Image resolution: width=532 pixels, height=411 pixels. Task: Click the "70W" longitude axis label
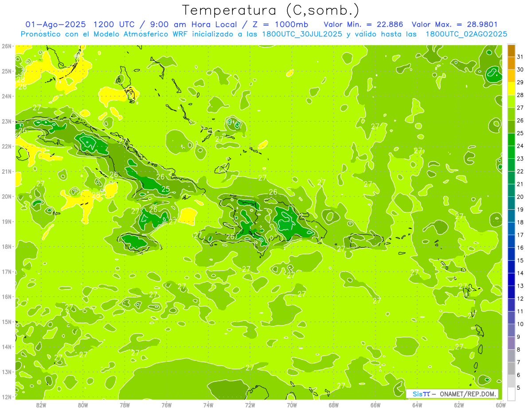click(x=292, y=405)
